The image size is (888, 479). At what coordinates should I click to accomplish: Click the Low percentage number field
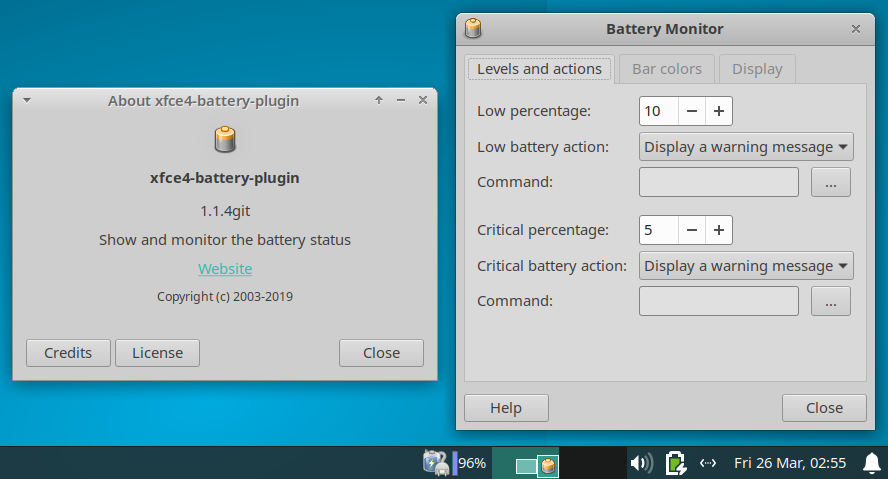click(x=659, y=111)
